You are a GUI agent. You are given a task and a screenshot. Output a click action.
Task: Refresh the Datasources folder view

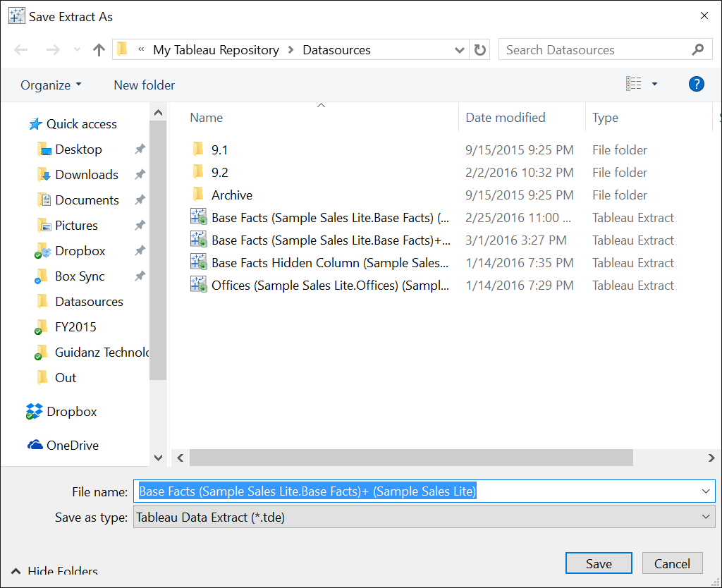479,50
